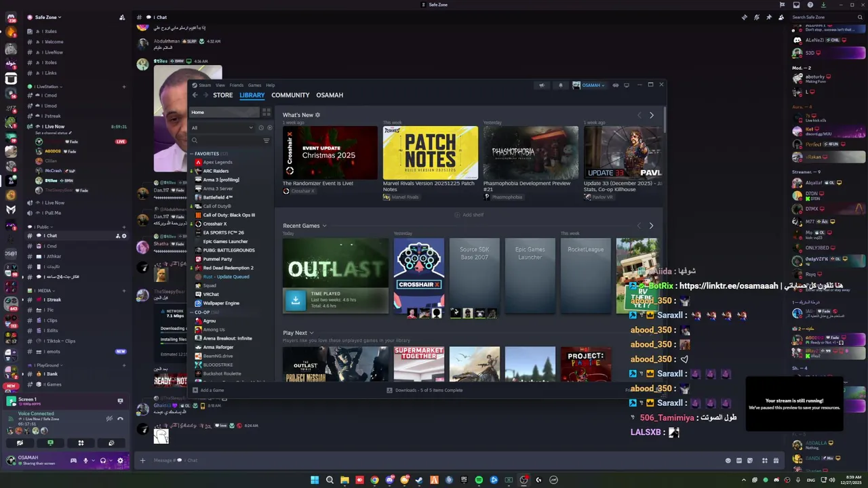Image resolution: width=868 pixels, height=488 pixels.
Task: Open Steam library advanced filter icon
Action: (x=267, y=140)
